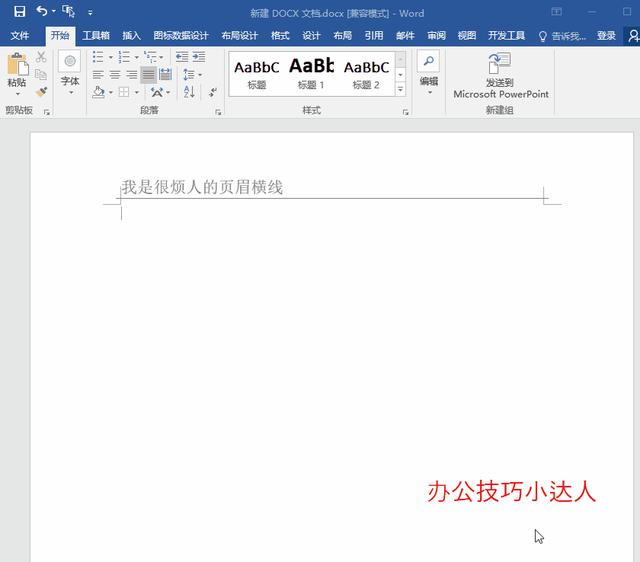Screen dimensions: 640x562
Task: Click the Bullets list icon
Action: pyautogui.click(x=98, y=57)
